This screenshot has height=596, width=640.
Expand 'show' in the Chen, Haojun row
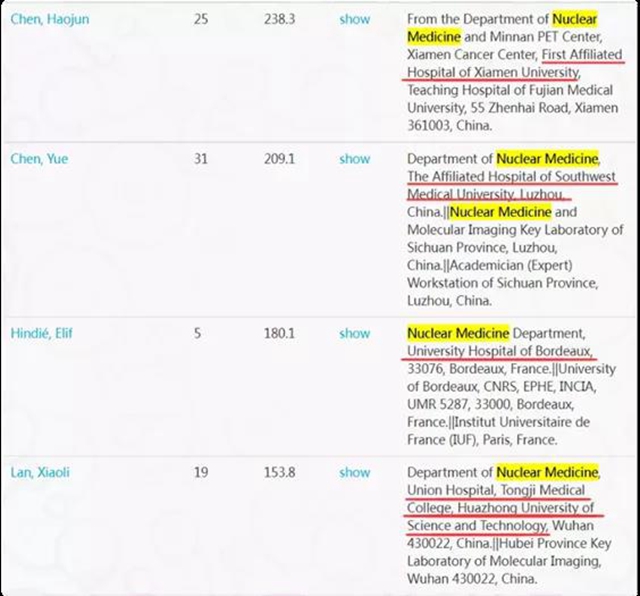click(354, 19)
